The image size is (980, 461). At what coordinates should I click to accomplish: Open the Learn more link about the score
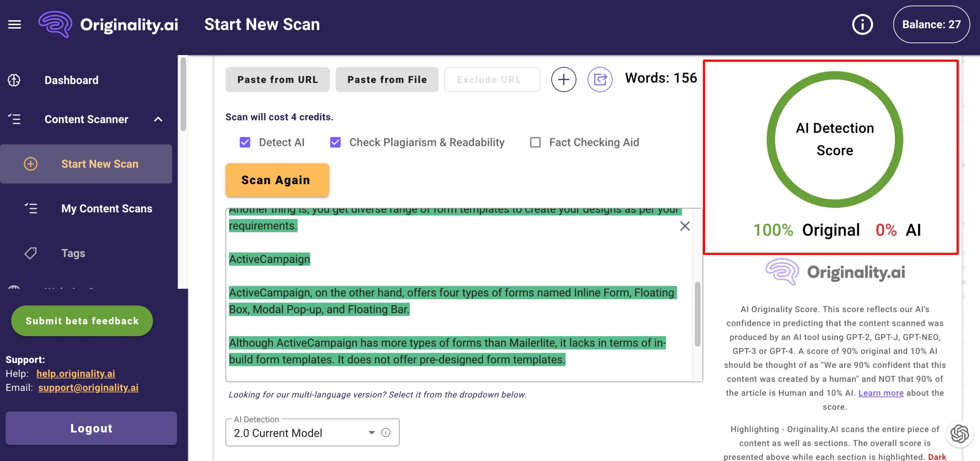click(881, 393)
